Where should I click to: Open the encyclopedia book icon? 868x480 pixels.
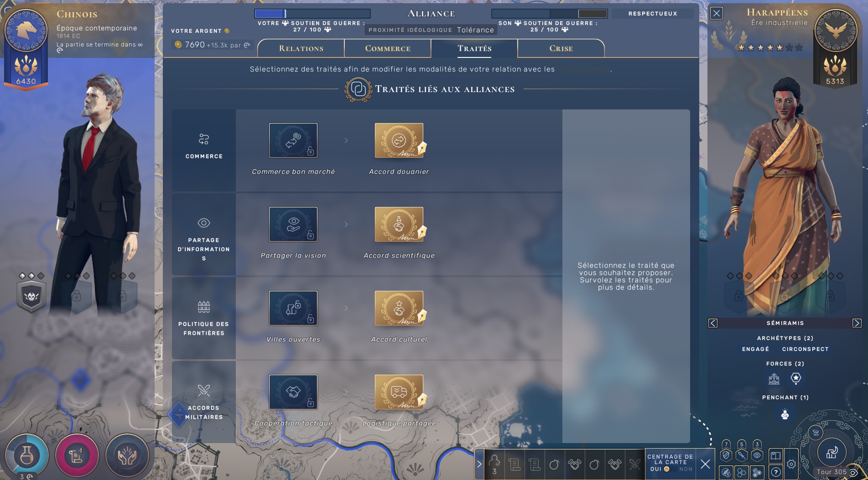pos(776,455)
